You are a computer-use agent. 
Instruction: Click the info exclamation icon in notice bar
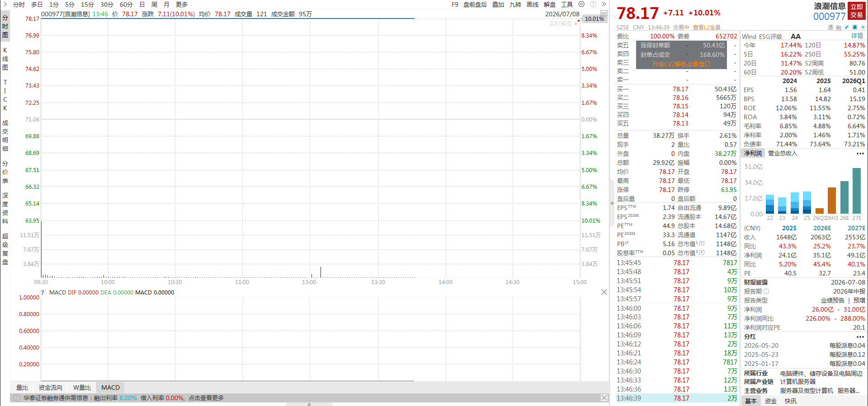tap(17, 398)
